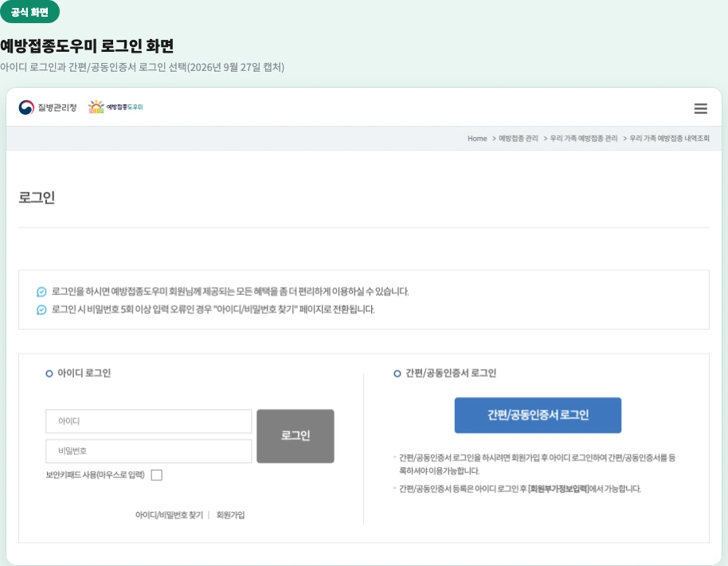
Task: Click the 보안키패드 사용(마우스로 입력) label
Action: tap(95, 475)
